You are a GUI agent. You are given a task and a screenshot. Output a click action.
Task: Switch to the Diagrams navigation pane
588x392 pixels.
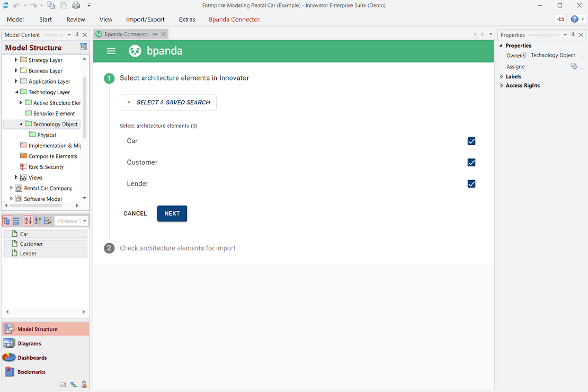pyautogui.click(x=46, y=343)
